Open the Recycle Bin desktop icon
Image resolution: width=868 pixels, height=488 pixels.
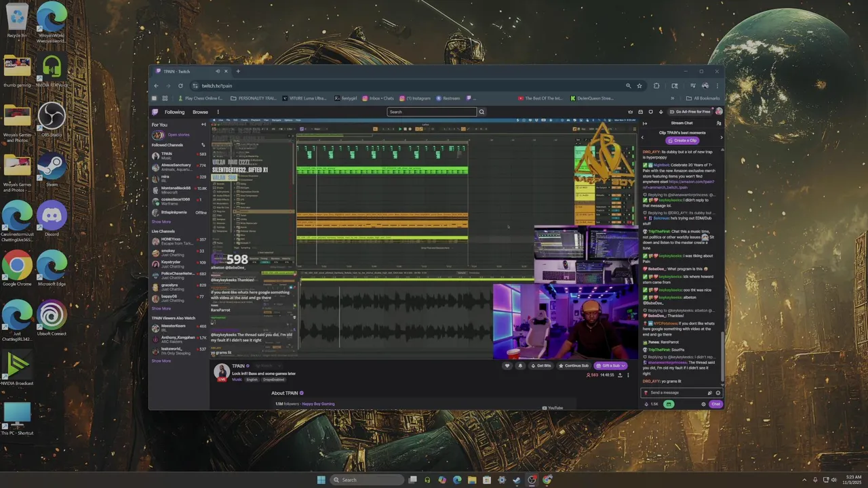pyautogui.click(x=17, y=20)
